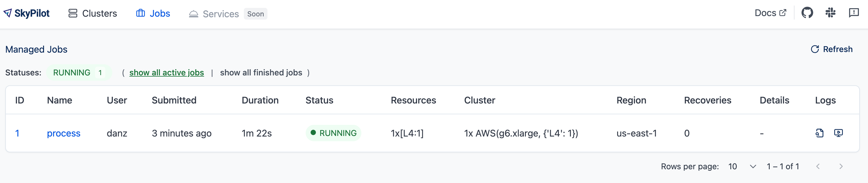This screenshot has width=868, height=183.
Task: Click the Clusters server icon
Action: pos(73,13)
